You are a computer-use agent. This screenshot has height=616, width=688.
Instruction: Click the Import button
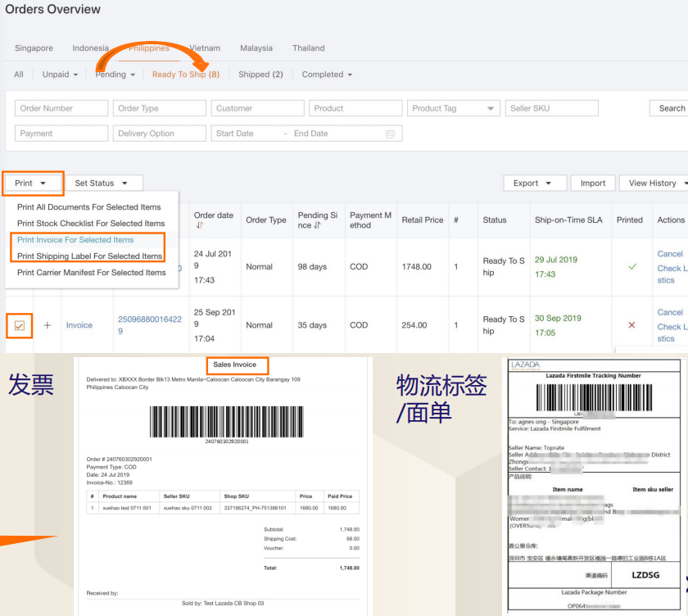point(593,183)
